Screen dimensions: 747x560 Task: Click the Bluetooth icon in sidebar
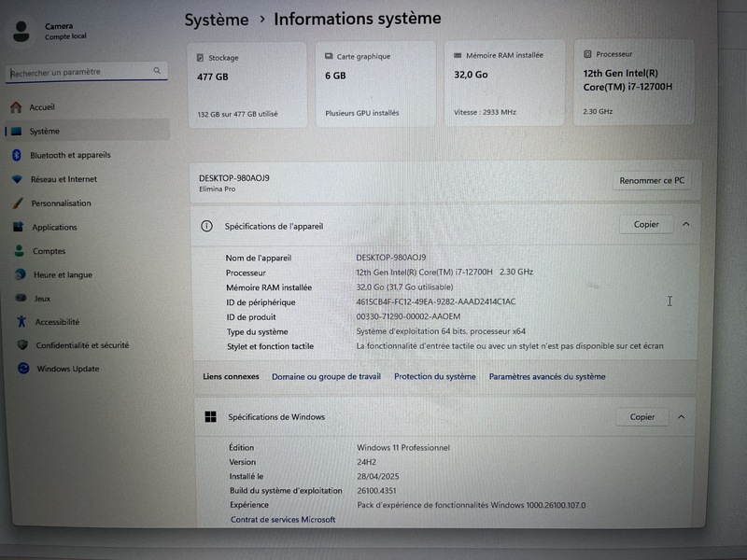point(17,155)
